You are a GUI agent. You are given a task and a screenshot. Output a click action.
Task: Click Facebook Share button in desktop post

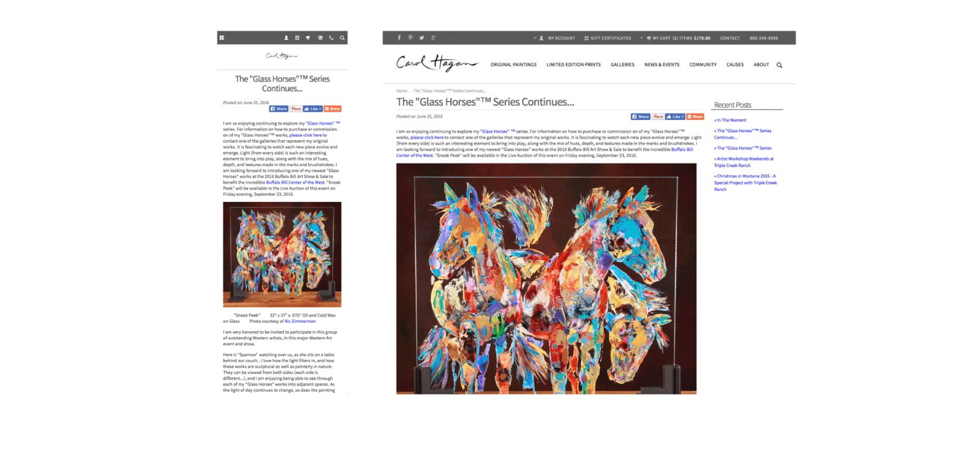[x=640, y=116]
